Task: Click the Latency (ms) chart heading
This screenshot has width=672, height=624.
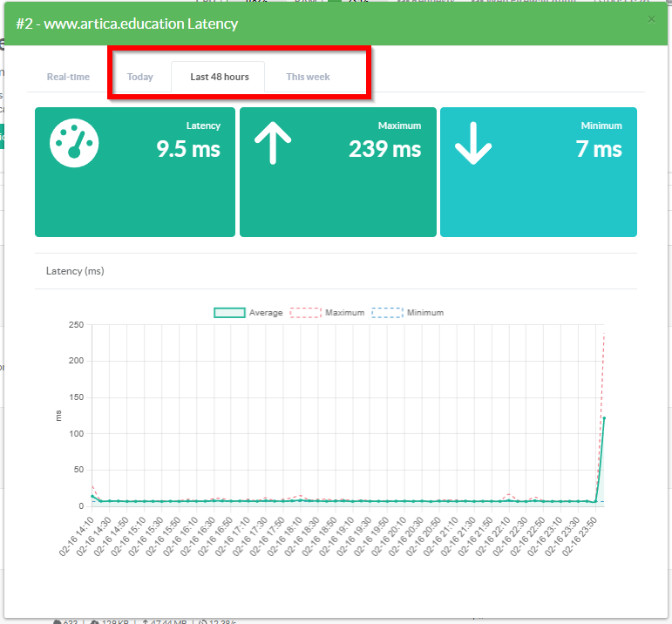Action: pos(75,271)
